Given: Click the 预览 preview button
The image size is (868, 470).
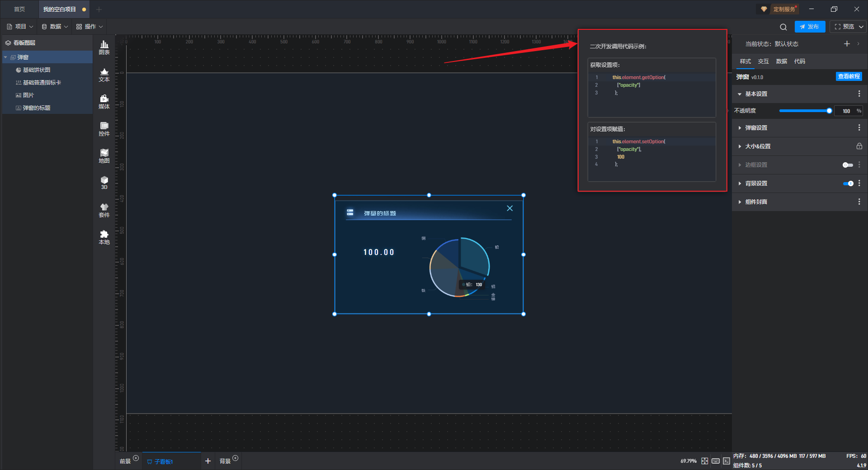Looking at the screenshot, I should point(844,27).
